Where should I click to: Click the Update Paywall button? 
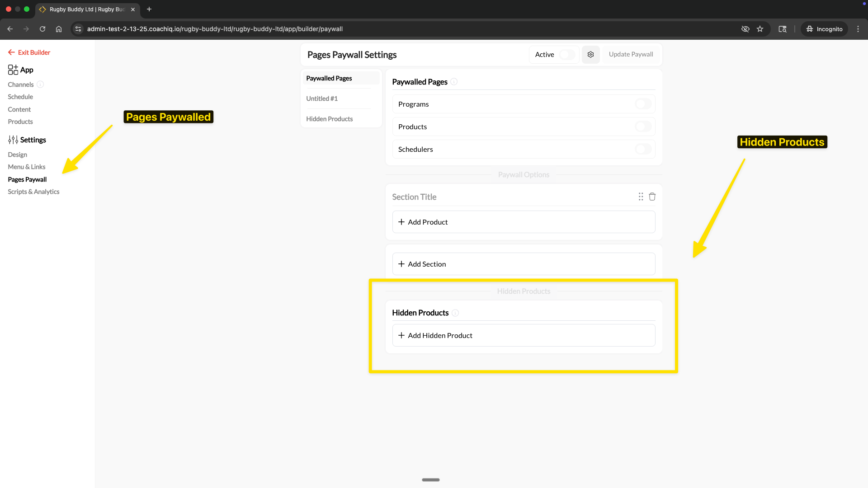(x=631, y=54)
